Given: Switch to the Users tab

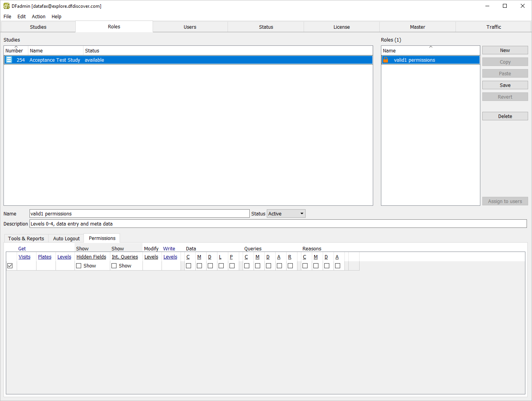Looking at the screenshot, I should [190, 27].
